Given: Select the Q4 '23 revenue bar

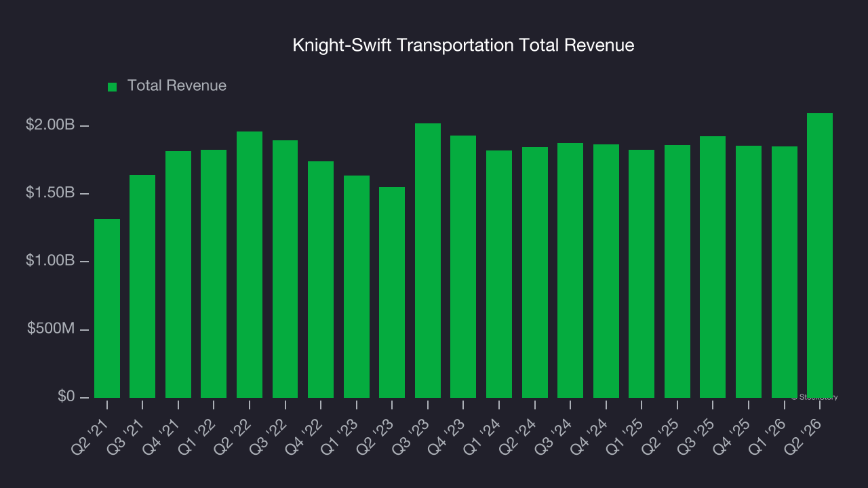Looking at the screenshot, I should coord(463,266).
